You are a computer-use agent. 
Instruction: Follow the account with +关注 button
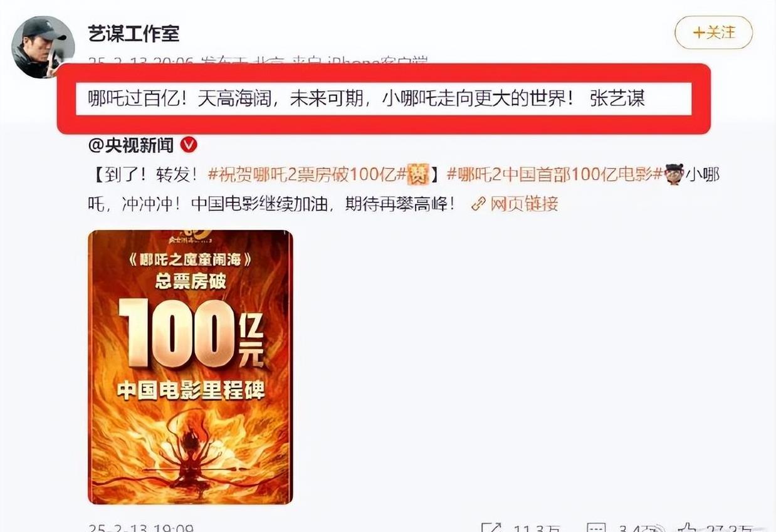[x=713, y=33]
